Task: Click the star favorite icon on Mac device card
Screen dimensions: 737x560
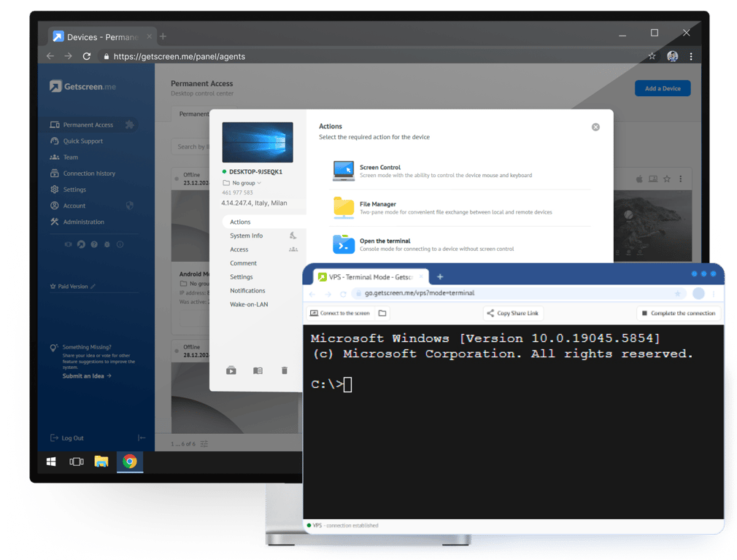Action: (x=667, y=179)
